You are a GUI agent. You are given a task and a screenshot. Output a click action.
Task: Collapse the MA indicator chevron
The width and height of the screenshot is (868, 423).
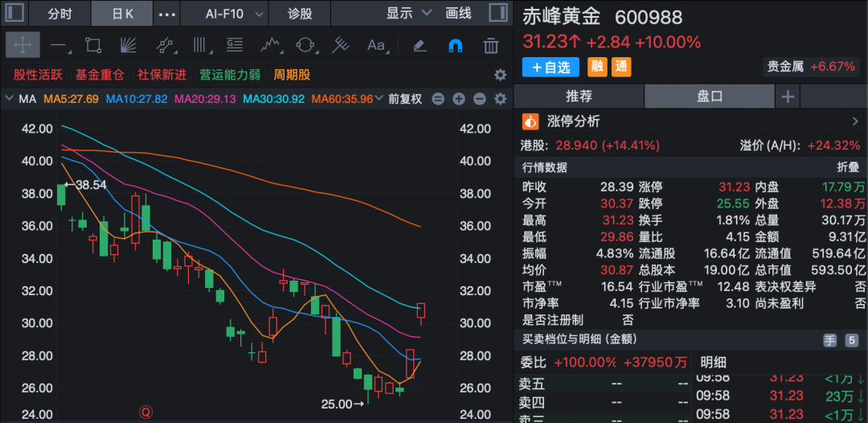9,99
